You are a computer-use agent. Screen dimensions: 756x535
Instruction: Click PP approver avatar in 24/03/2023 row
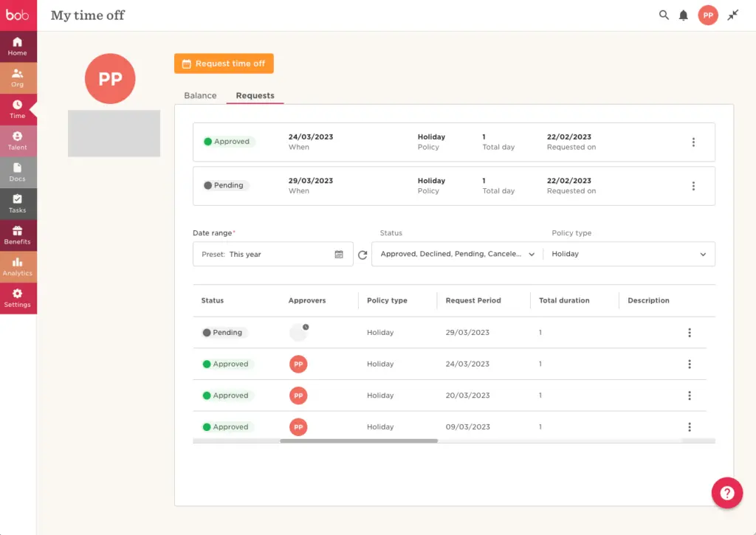pos(298,364)
